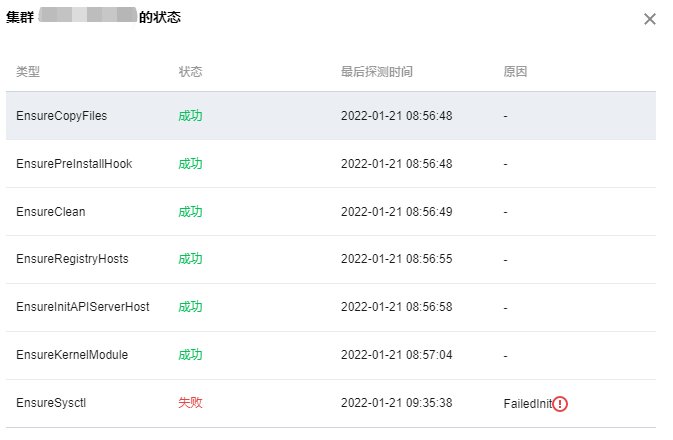Viewport: 673px width, 440px height.
Task: Click timestamp 2022-01-21 09:35:38
Action: [396, 403]
